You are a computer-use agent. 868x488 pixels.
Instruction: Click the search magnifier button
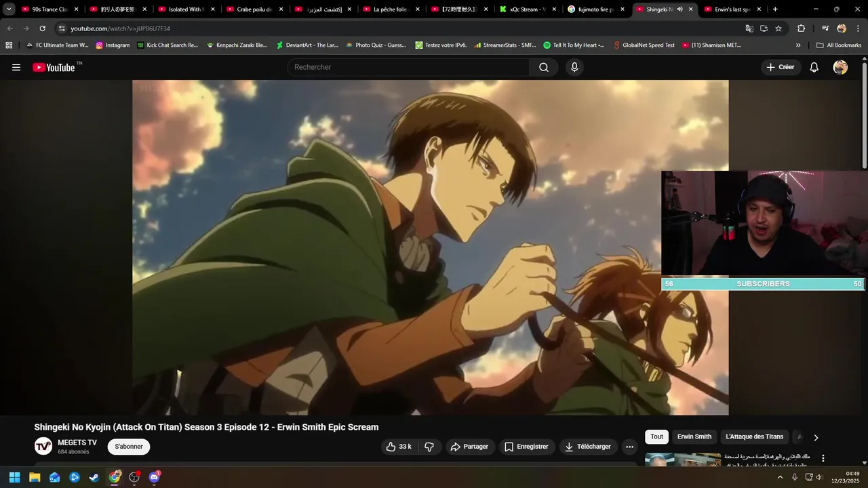pyautogui.click(x=544, y=67)
